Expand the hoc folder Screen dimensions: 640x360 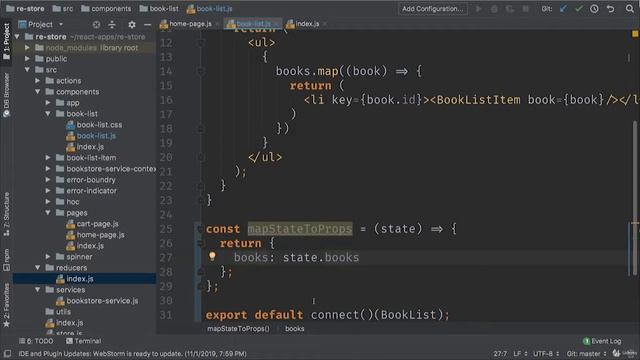pos(48,202)
